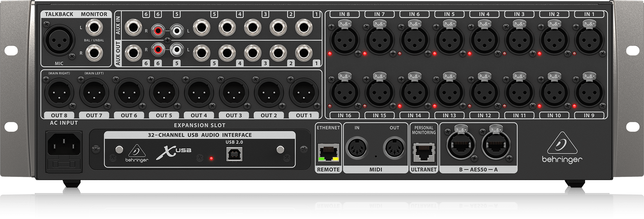Select the USB 2.0 port
This screenshot has height=219, width=644.
(x=234, y=155)
